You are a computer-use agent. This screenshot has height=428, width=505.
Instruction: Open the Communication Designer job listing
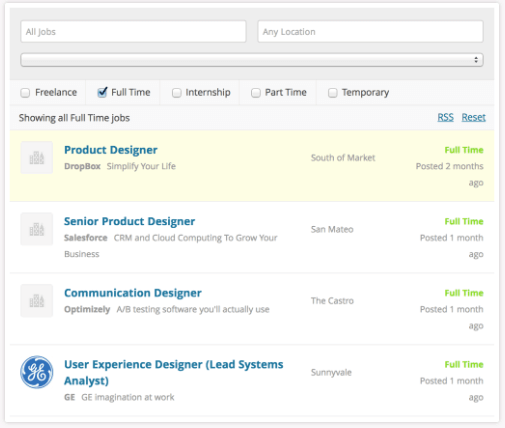(133, 293)
